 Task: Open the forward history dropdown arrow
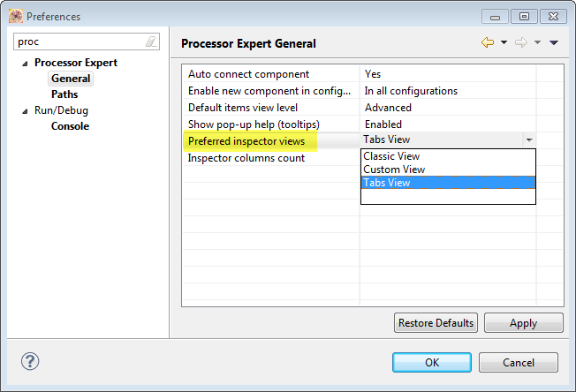537,42
